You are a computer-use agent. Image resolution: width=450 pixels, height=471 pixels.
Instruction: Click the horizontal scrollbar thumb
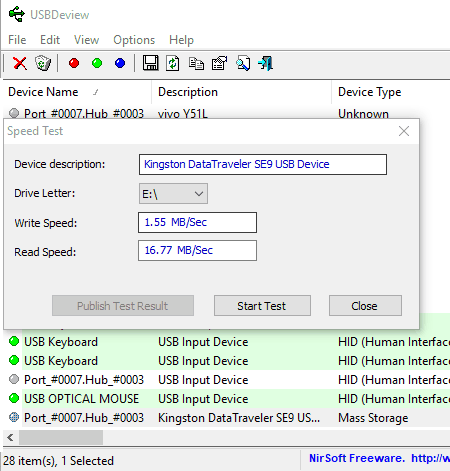[x=61, y=437]
